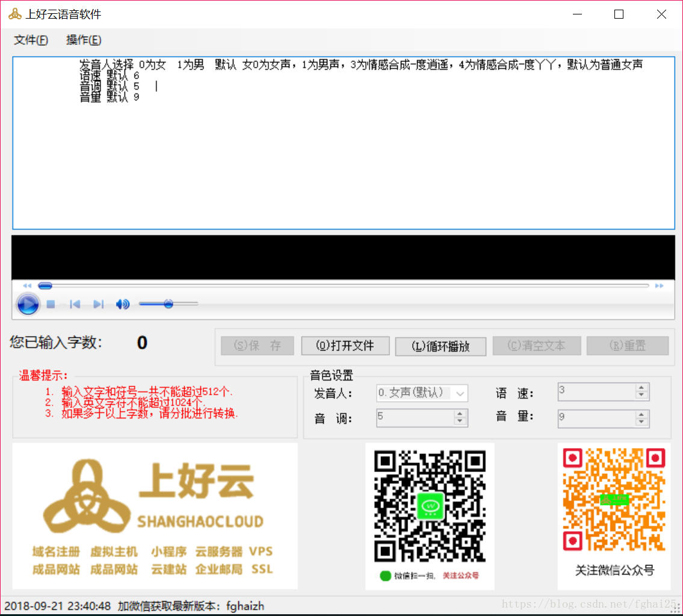Mute audio with the speaker icon
The height and width of the screenshot is (616, 683).
point(122,304)
